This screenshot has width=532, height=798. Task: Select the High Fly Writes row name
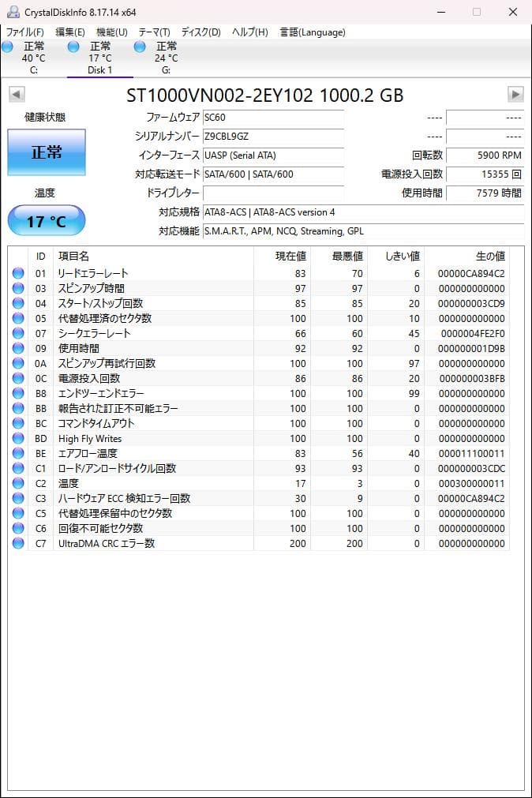(90, 439)
